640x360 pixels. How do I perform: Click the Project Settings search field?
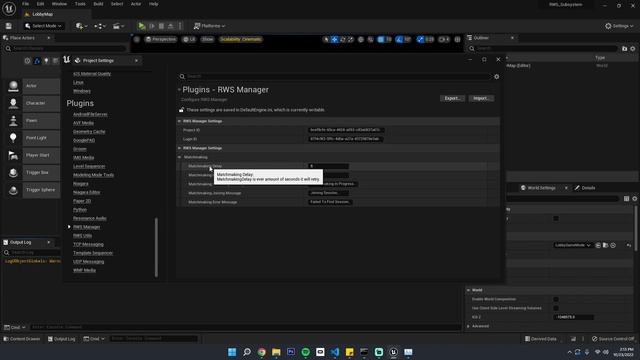(x=335, y=76)
